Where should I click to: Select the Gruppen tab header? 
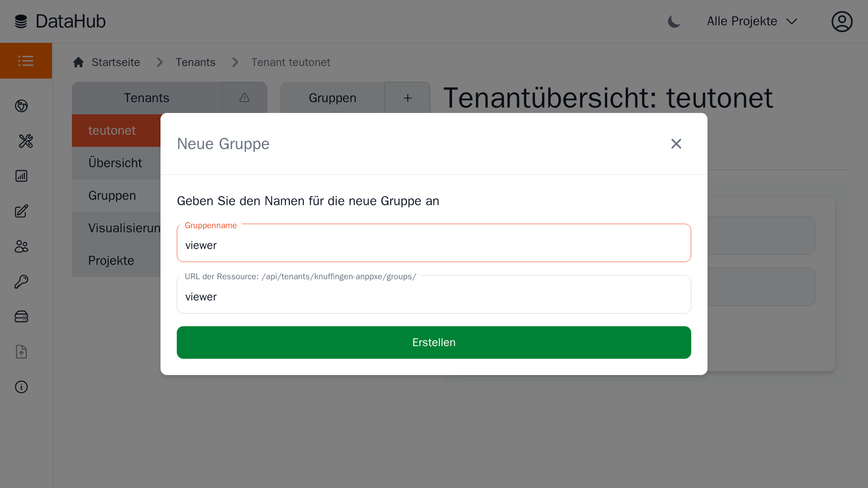point(332,98)
